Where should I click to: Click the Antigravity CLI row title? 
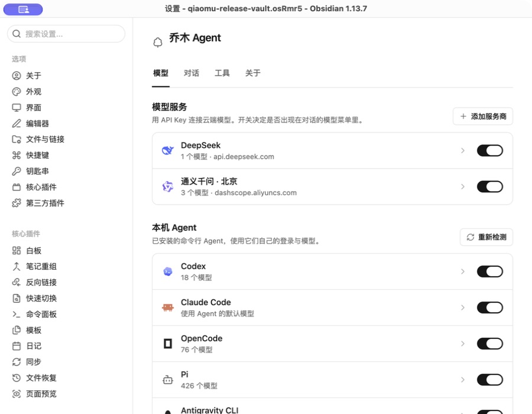tap(209, 410)
